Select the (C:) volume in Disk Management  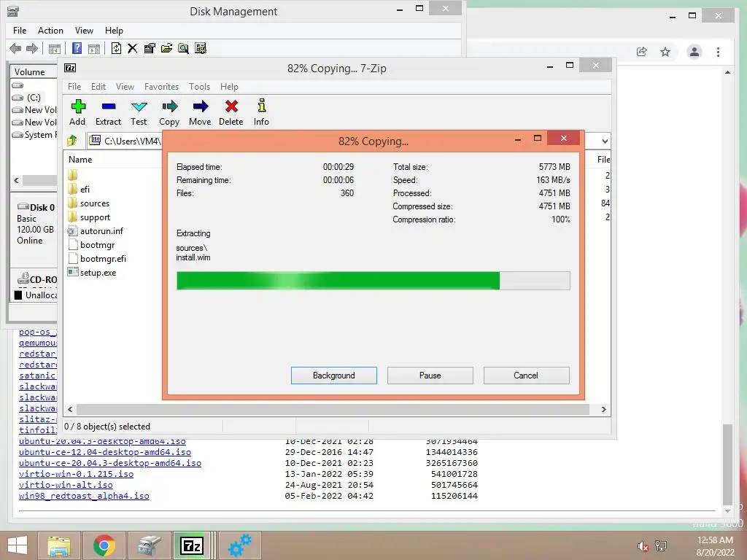click(x=34, y=98)
